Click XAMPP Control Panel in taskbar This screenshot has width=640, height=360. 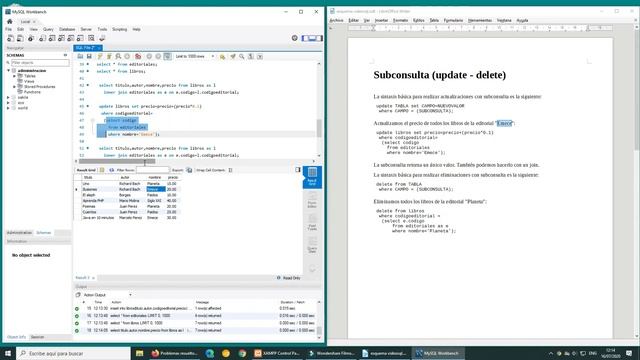point(277,353)
